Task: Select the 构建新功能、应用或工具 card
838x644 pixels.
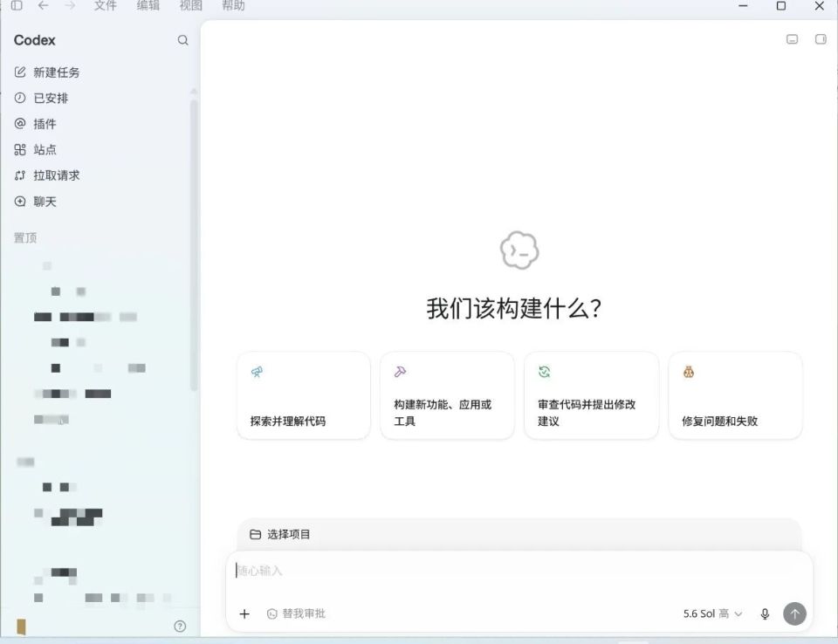Action: 447,395
